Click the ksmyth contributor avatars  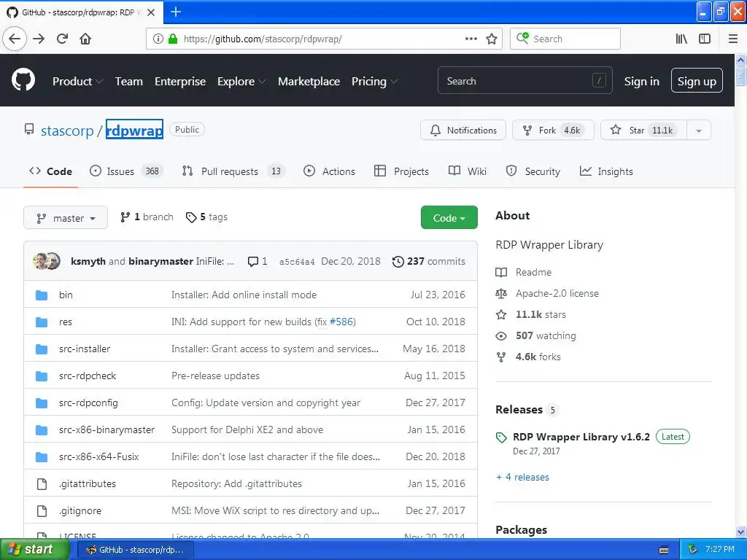(46, 261)
